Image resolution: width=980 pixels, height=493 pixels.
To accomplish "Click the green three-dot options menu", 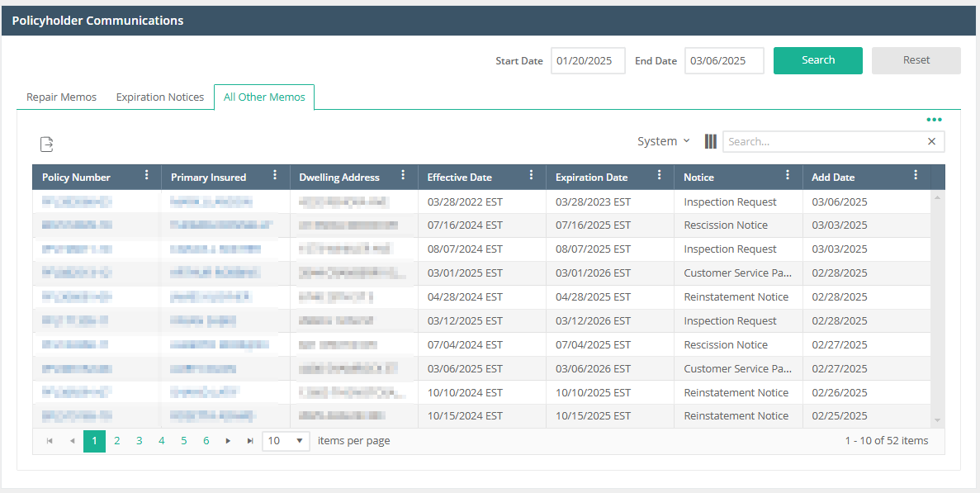I will coord(934,120).
